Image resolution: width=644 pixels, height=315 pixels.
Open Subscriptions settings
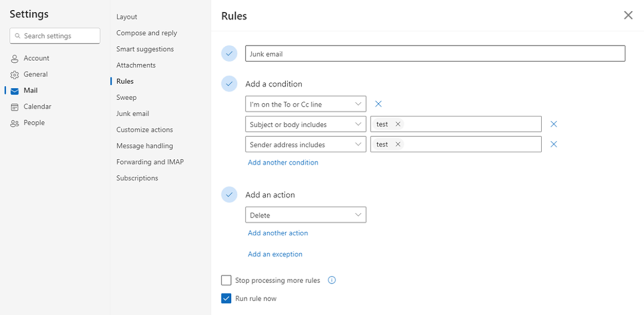[137, 178]
